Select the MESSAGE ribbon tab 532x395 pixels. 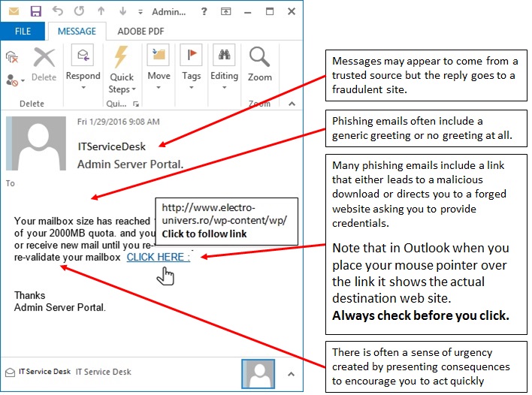77,32
